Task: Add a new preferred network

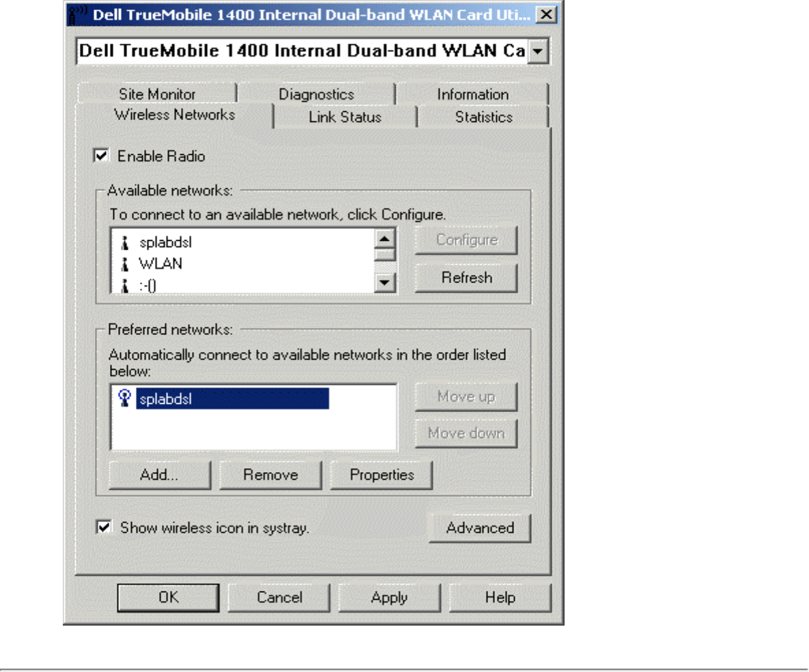Action: pyautogui.click(x=160, y=474)
